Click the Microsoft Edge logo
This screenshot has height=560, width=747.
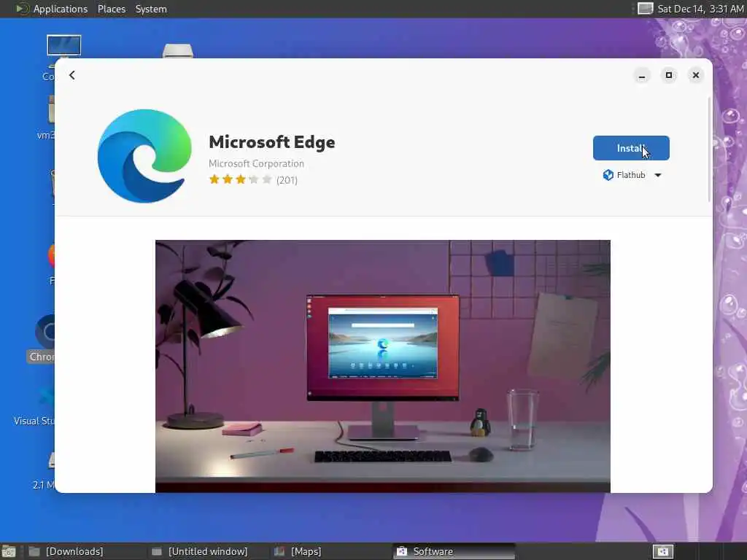tap(144, 156)
